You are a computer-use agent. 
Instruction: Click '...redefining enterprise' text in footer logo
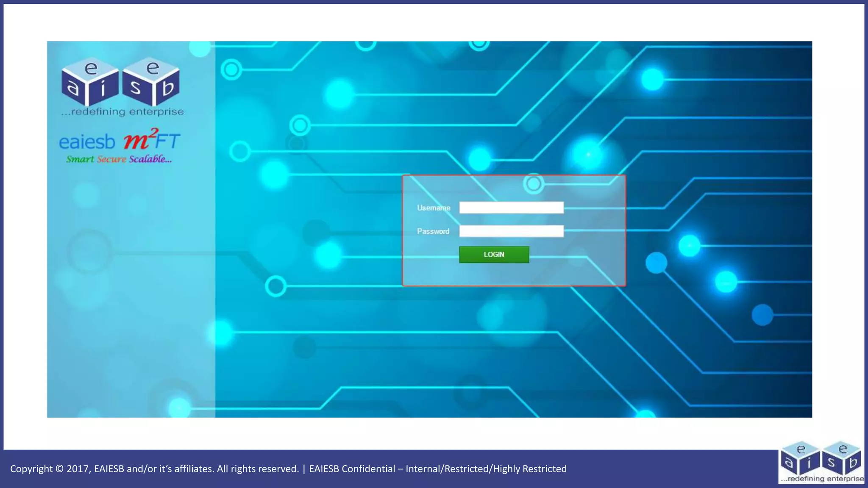(x=822, y=479)
